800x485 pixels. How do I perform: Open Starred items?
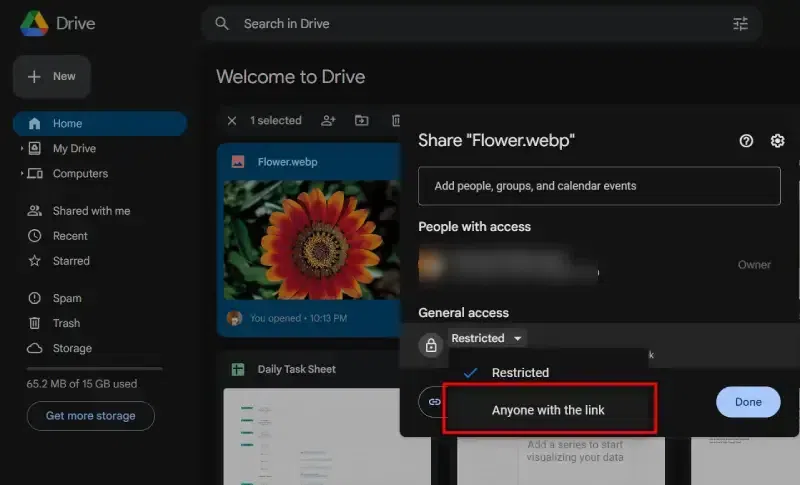pyautogui.click(x=71, y=261)
